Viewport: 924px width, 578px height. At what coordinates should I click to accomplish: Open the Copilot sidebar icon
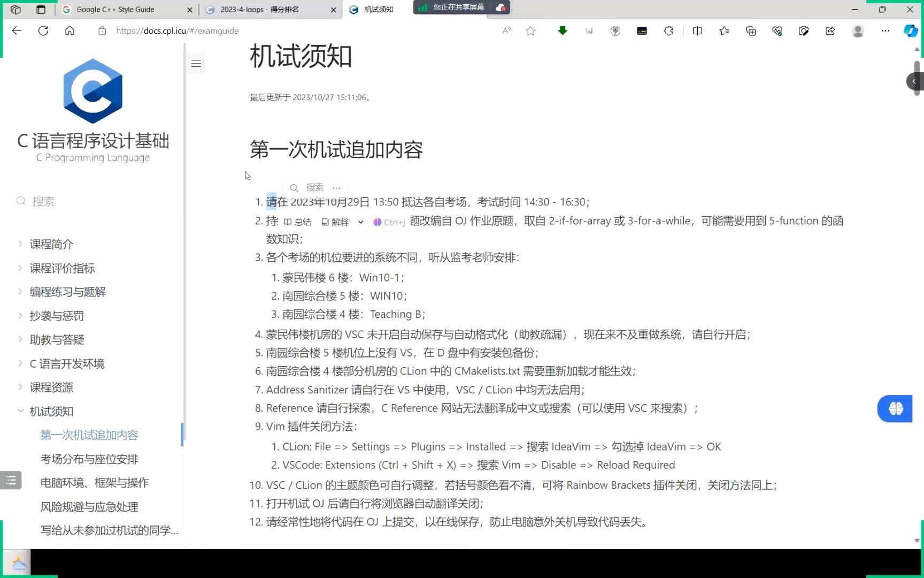pos(910,31)
